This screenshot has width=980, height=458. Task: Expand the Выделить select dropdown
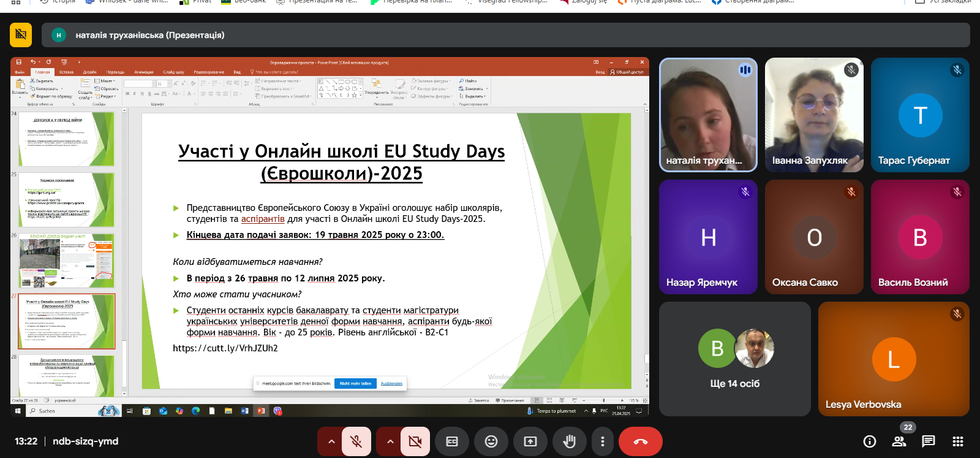pos(485,96)
